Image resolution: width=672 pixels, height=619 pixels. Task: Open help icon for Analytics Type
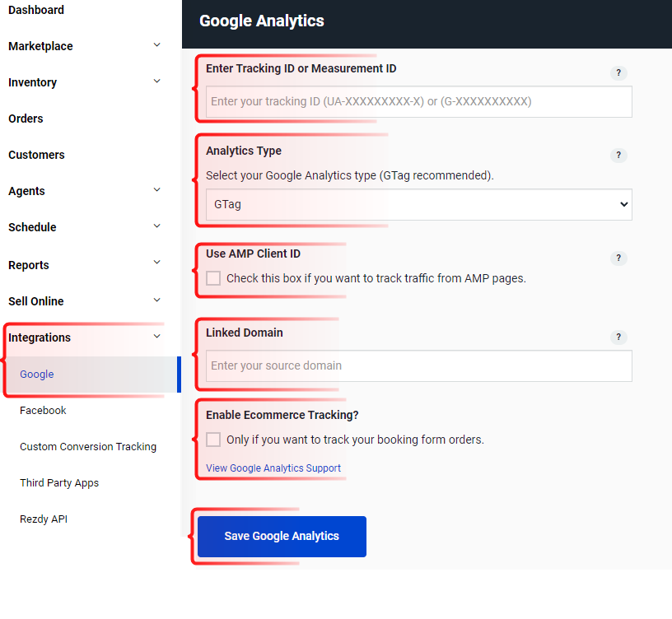pyautogui.click(x=618, y=155)
